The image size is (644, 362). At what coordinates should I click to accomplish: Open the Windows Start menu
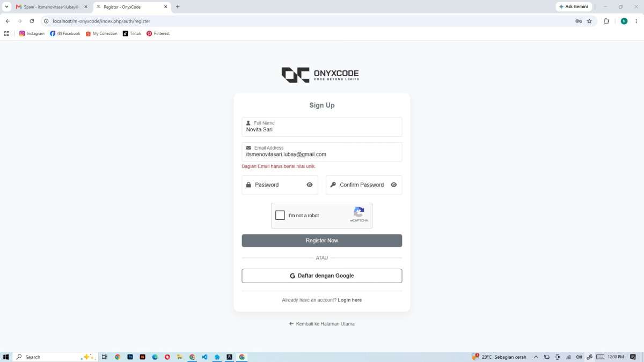pos(6,357)
